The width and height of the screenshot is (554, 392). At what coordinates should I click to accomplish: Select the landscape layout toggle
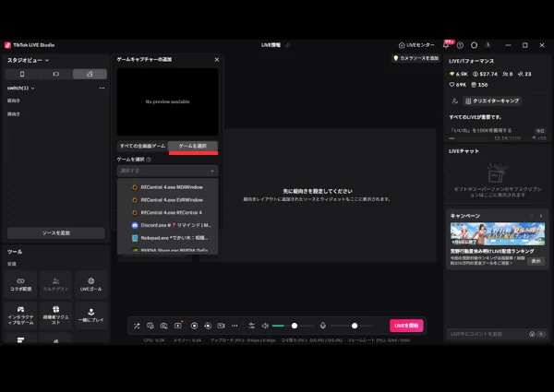(x=55, y=74)
